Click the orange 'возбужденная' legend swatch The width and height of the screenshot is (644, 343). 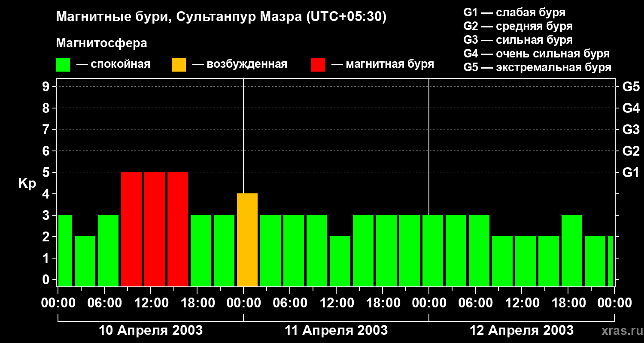pos(179,65)
